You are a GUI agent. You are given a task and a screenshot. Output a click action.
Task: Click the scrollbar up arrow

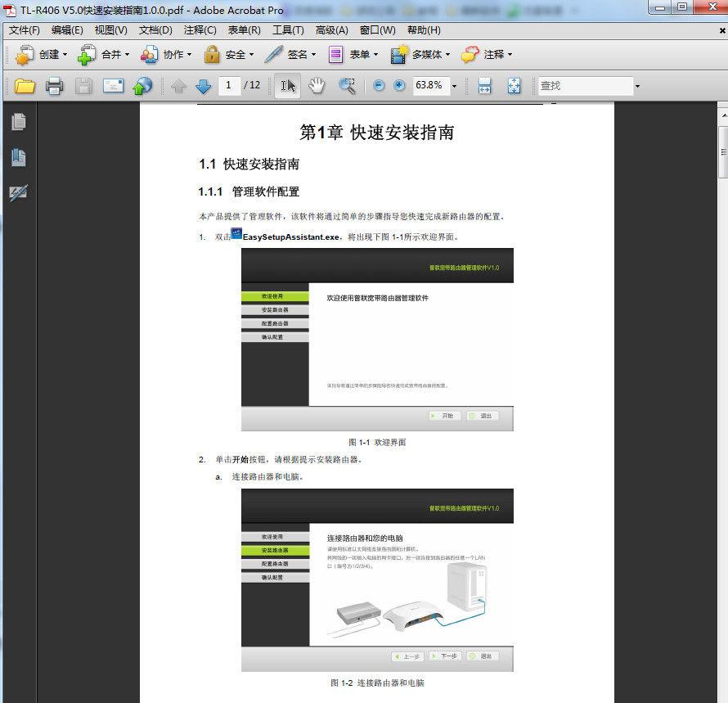click(723, 115)
